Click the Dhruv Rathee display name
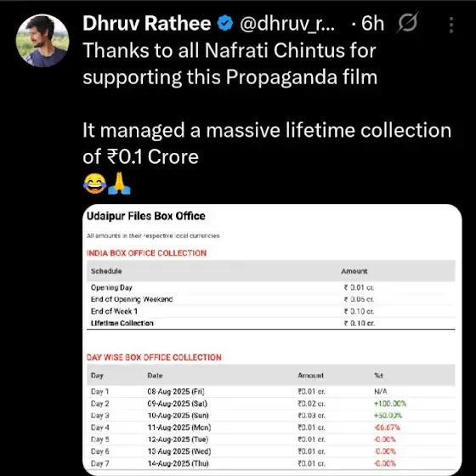 tap(147, 24)
